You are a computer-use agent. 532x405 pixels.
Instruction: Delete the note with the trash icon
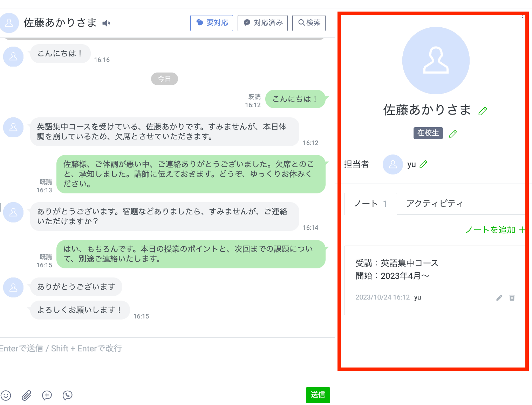[x=512, y=297]
